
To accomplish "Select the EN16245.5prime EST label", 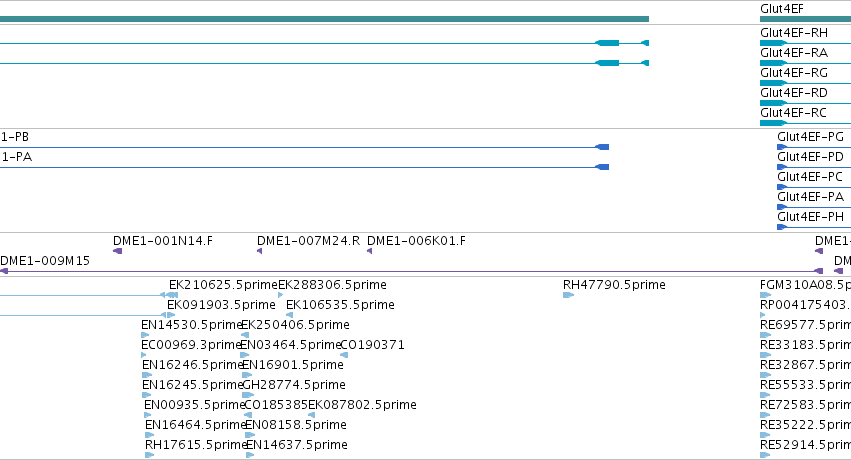I will (193, 385).
